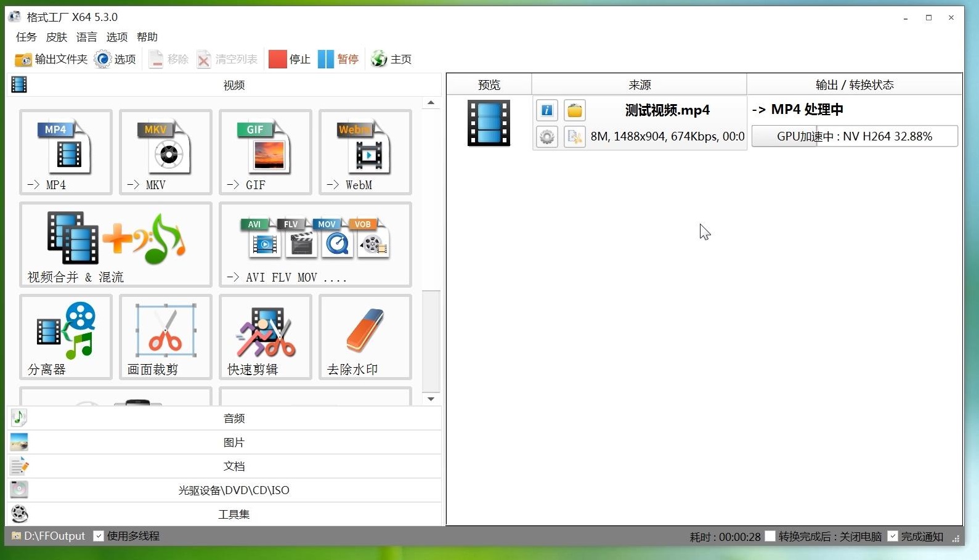Choose the -> MKV conversion icon
This screenshot has height=560, width=979.
click(x=166, y=152)
